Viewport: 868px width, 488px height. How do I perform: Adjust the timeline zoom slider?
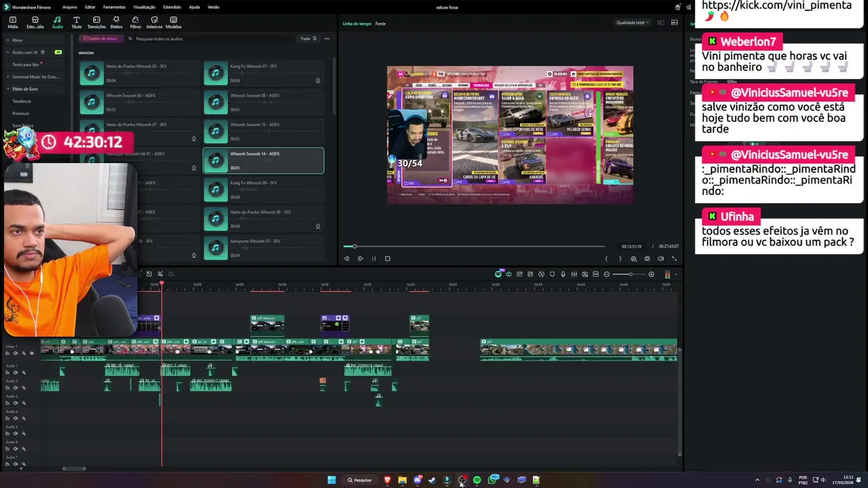pyautogui.click(x=631, y=274)
